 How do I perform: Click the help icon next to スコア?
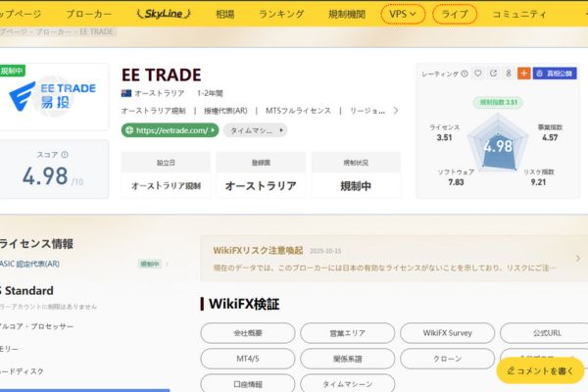pyautogui.click(x=65, y=154)
